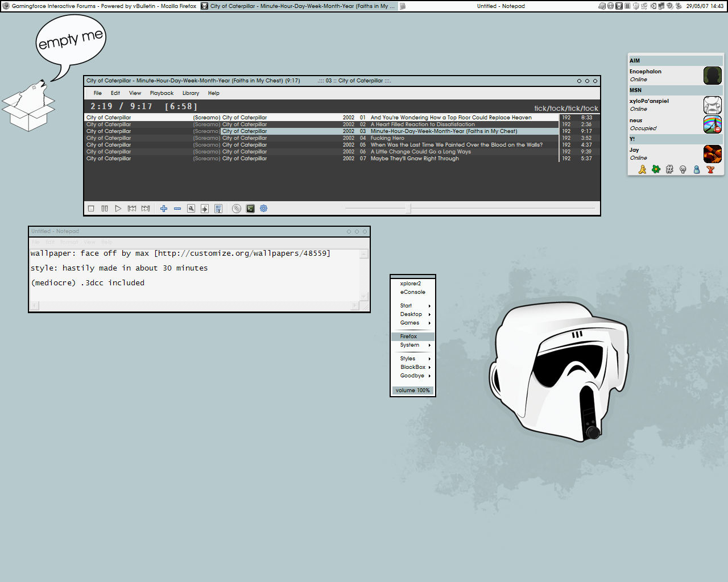Open the Library menu
Image resolution: width=728 pixels, height=582 pixels.
click(191, 93)
